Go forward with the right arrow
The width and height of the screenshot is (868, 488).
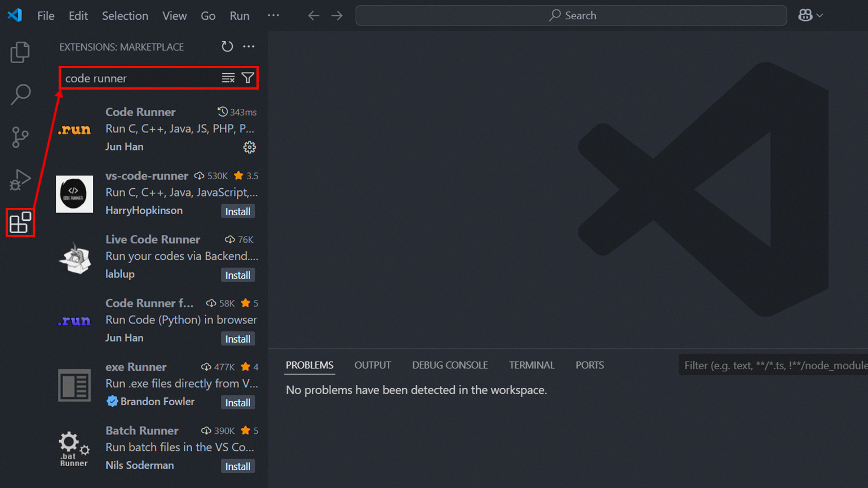coord(337,16)
